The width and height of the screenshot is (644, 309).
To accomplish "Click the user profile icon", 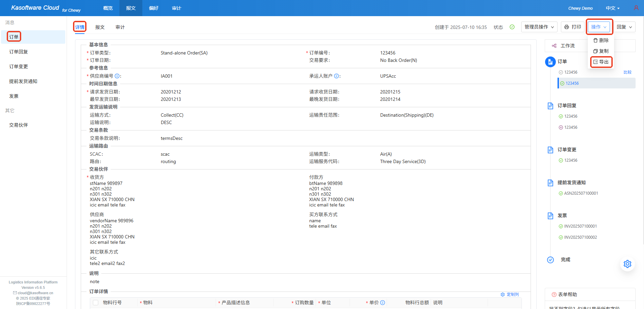I will coord(636,8).
